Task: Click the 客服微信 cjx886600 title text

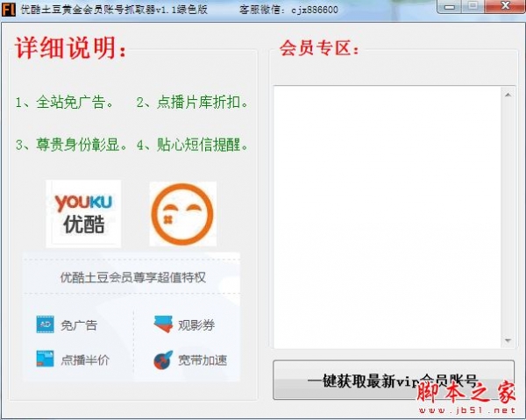Action: click(288, 10)
